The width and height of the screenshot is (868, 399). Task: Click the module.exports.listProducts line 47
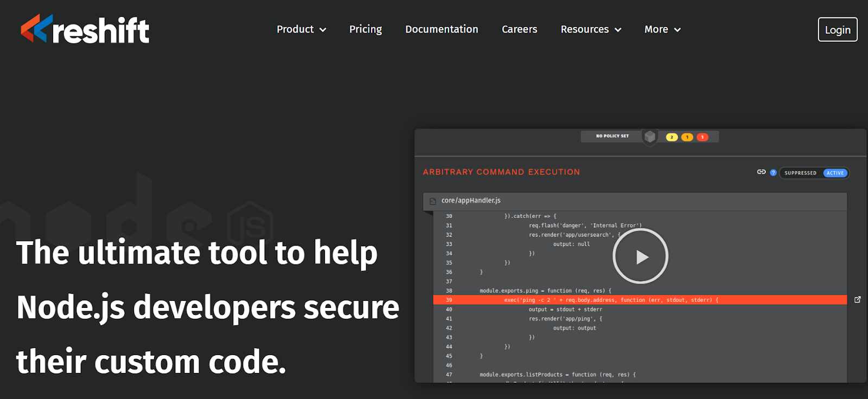[558, 375]
